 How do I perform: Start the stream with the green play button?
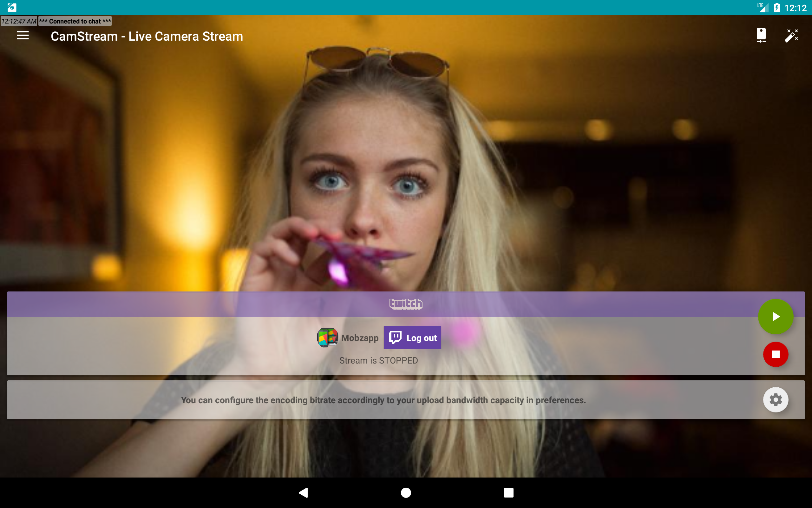(776, 317)
